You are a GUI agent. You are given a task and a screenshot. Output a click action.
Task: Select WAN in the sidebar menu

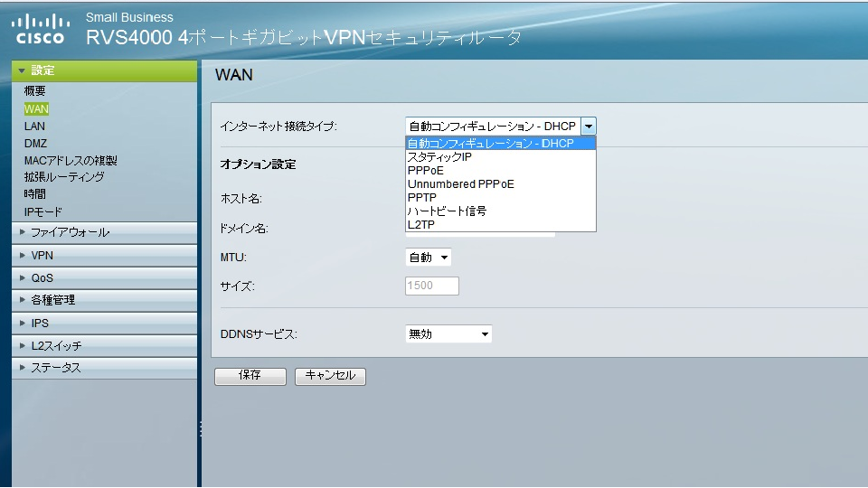tap(36, 109)
